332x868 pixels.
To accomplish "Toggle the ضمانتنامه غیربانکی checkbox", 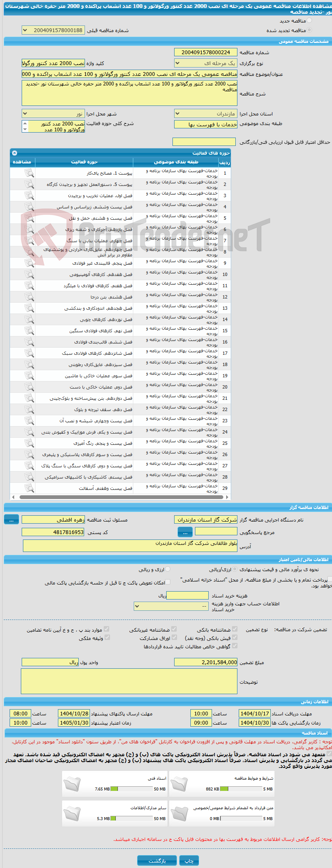I will pyautogui.click(x=174, y=629).
